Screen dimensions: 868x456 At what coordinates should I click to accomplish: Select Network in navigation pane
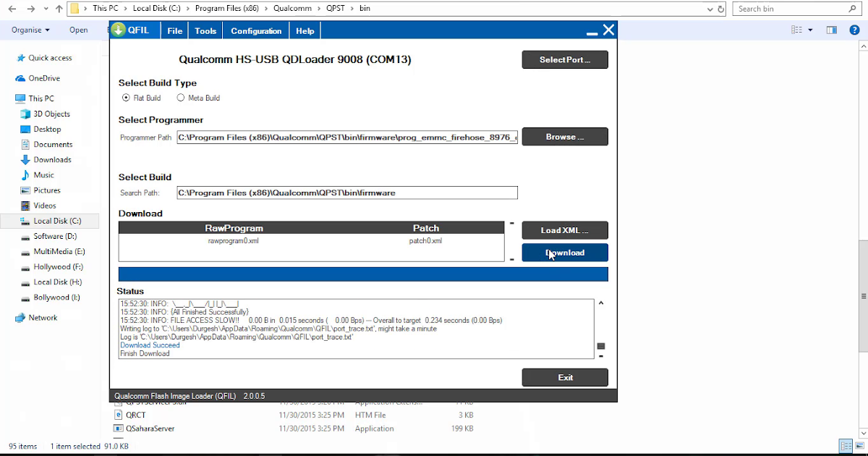[x=43, y=318]
